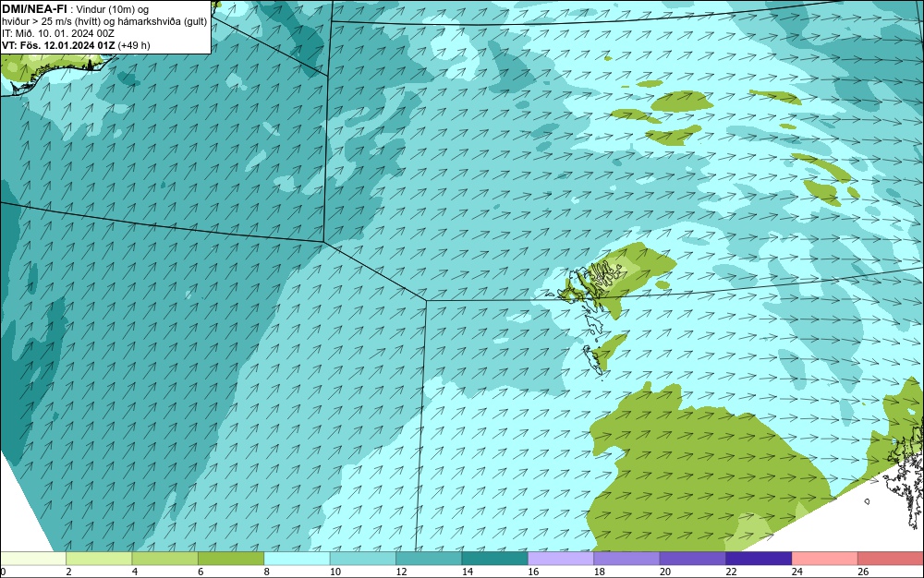Select the 6–8 m/s olive green swatch

point(231,559)
